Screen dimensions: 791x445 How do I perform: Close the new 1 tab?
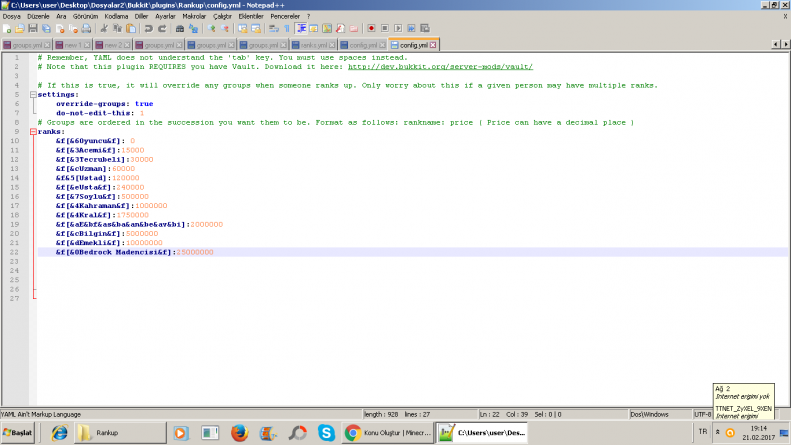click(x=87, y=45)
